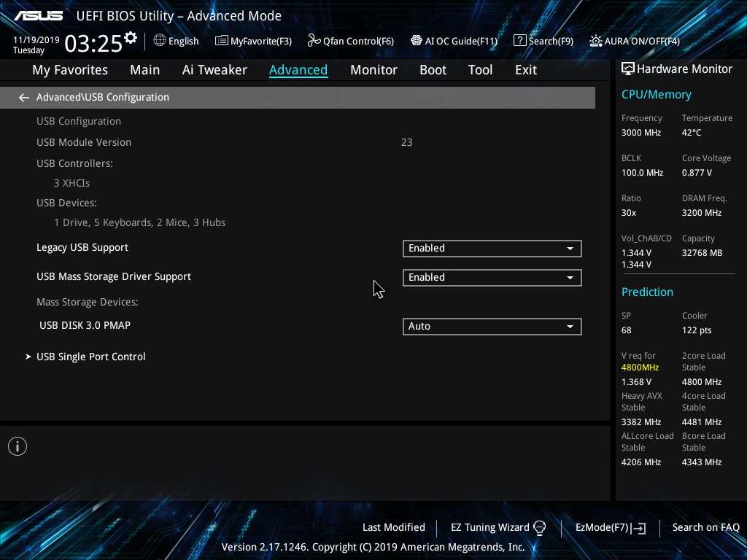Click the settings gear next to the clock
This screenshot has height=560, width=747.
tap(131, 38)
